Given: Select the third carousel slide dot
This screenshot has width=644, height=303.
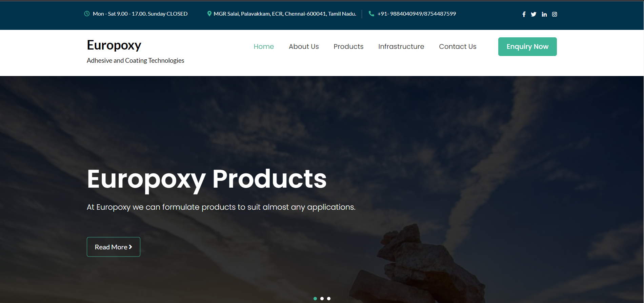Looking at the screenshot, I should point(329,299).
